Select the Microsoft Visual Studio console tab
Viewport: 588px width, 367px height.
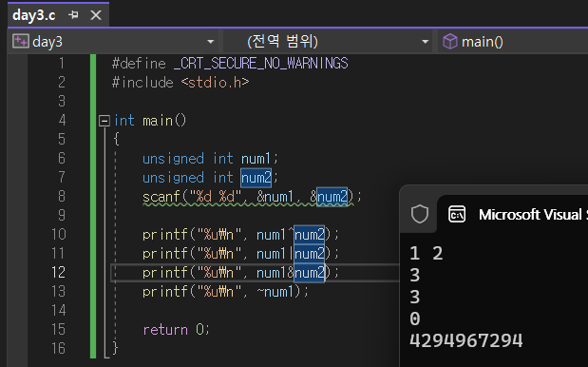click(513, 214)
